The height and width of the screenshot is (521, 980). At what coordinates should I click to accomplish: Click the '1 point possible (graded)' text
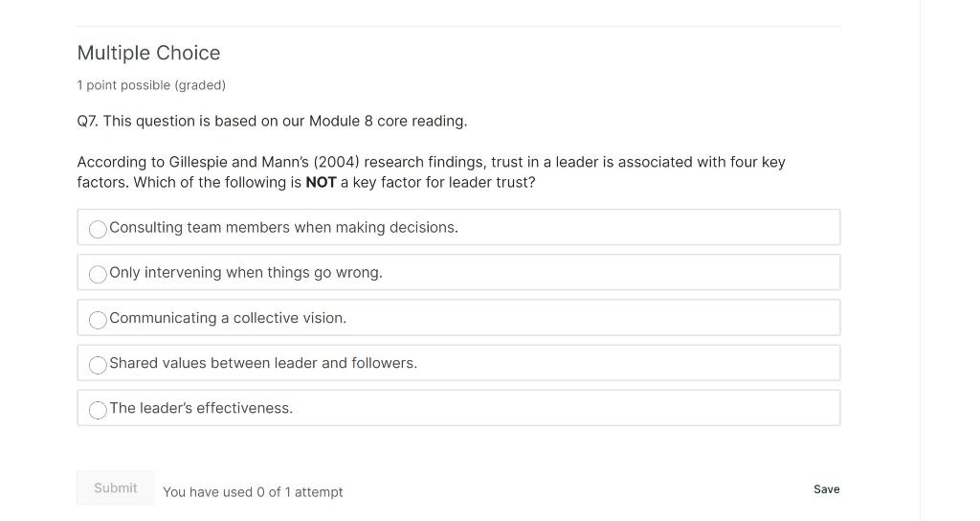click(x=151, y=85)
